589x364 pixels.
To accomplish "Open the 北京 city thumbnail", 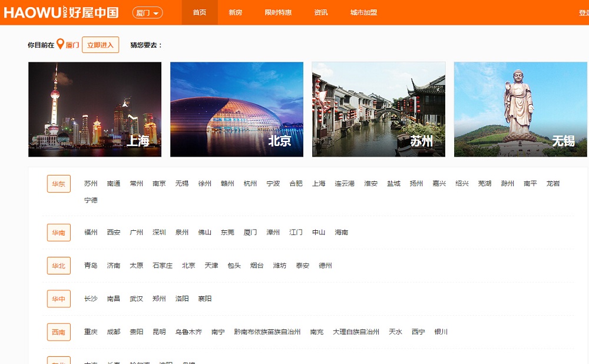I will pos(237,110).
